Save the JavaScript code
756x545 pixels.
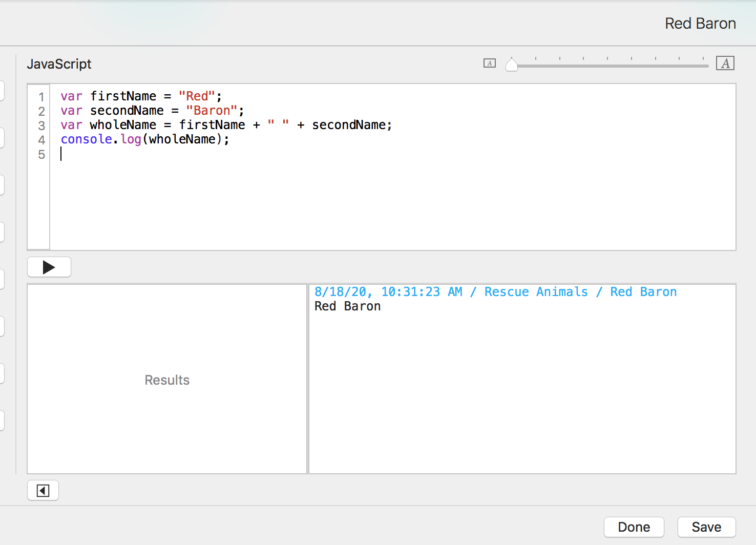pyautogui.click(x=706, y=527)
